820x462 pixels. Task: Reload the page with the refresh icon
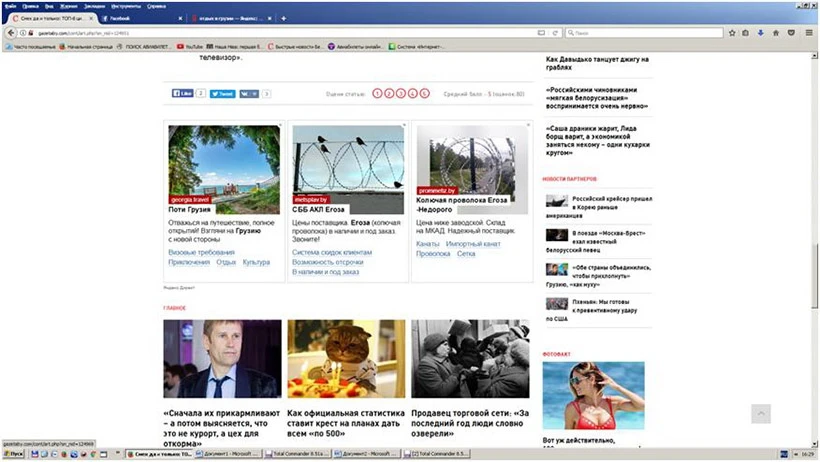point(555,33)
